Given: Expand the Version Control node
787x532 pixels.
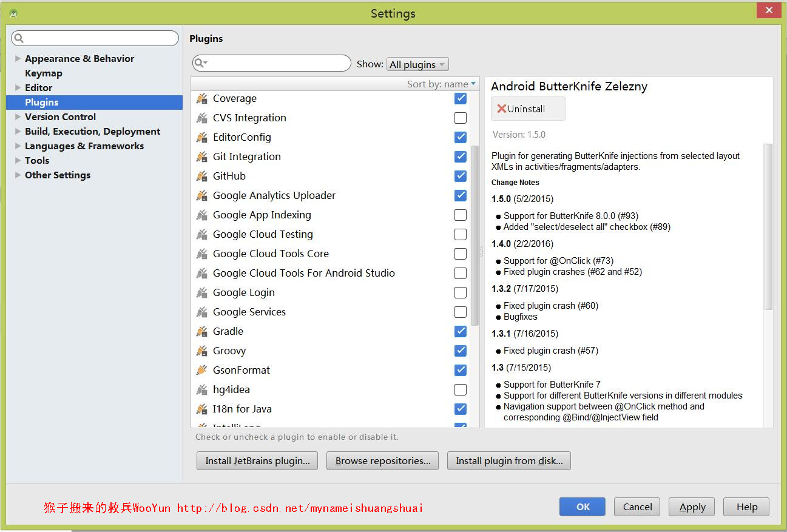Looking at the screenshot, I should pos(18,117).
